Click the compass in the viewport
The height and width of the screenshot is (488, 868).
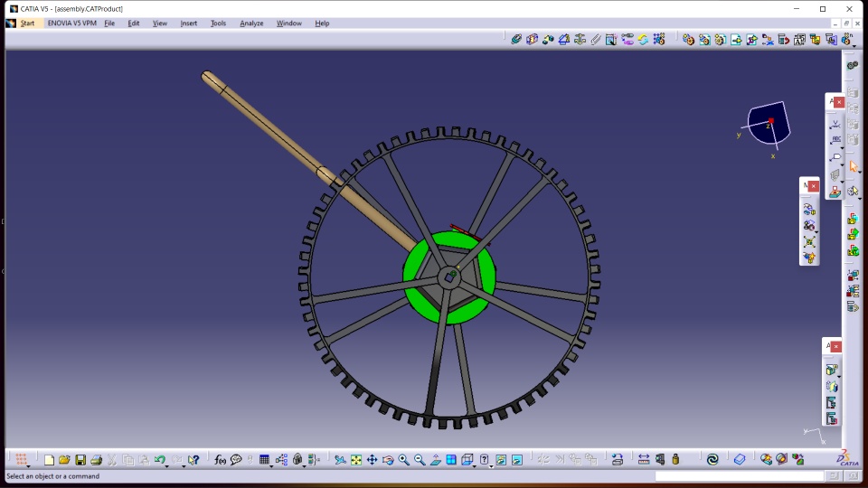[768, 125]
